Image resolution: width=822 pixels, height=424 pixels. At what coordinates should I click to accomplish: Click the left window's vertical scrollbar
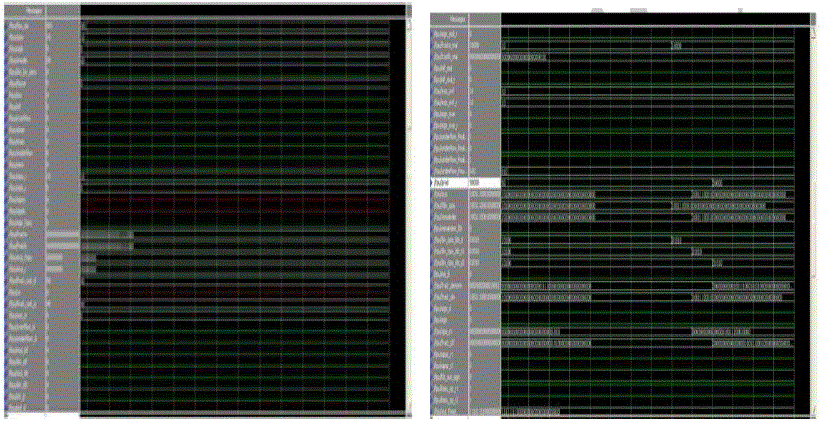pos(411,200)
